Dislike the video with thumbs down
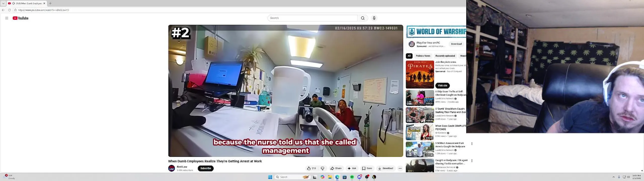 point(323,168)
